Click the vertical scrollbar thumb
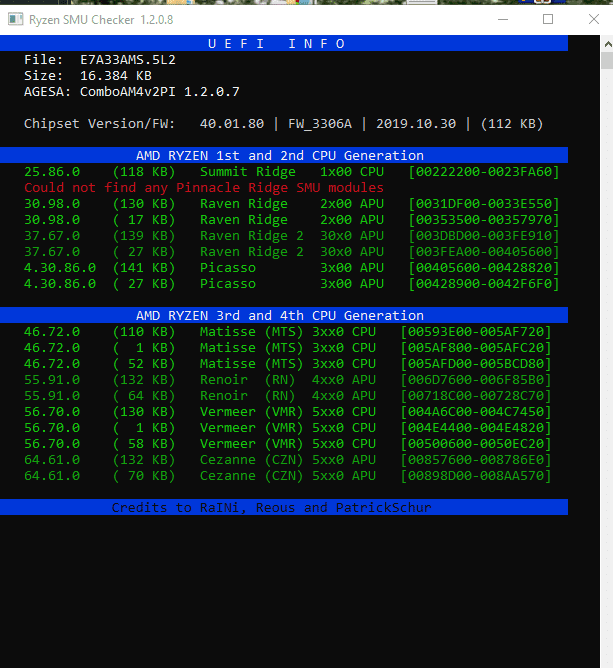Viewport: 613px width, 668px height. pos(607,60)
